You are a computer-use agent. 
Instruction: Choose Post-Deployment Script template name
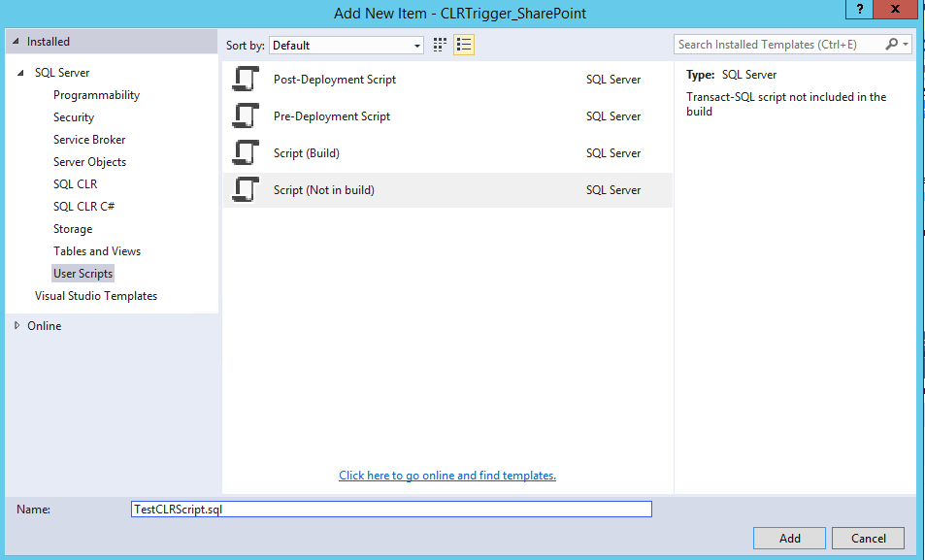(x=335, y=79)
